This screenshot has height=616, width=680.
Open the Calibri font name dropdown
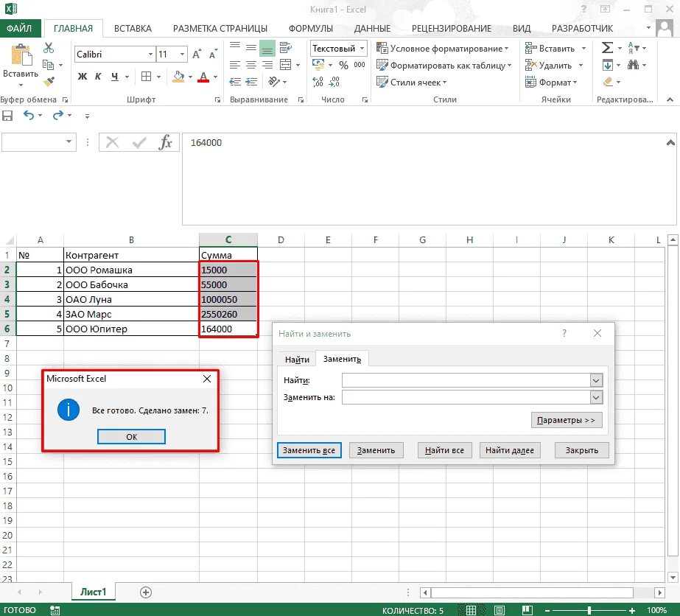pos(150,55)
